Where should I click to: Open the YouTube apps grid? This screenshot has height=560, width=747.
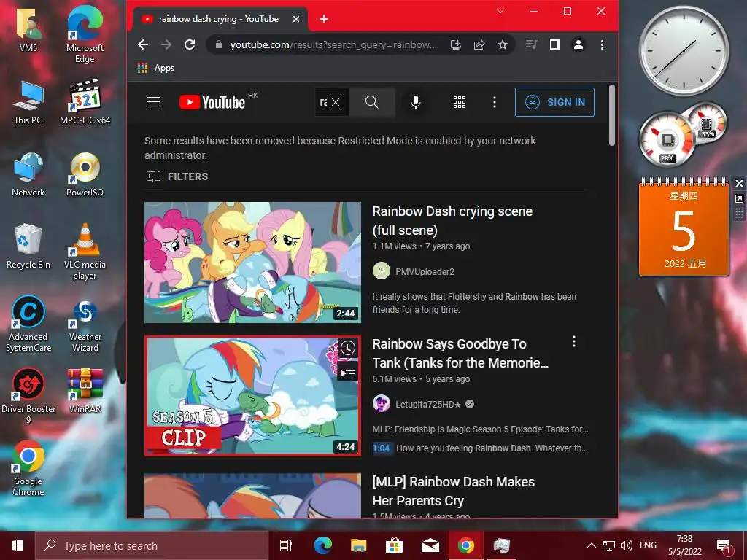coord(460,102)
